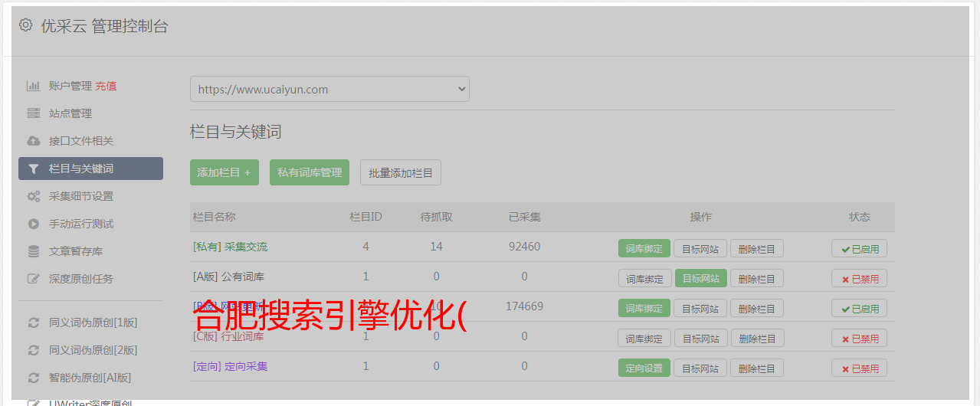This screenshot has width=980, height=406.
Task: Click the 批量添加栏目 button
Action: [x=401, y=172]
